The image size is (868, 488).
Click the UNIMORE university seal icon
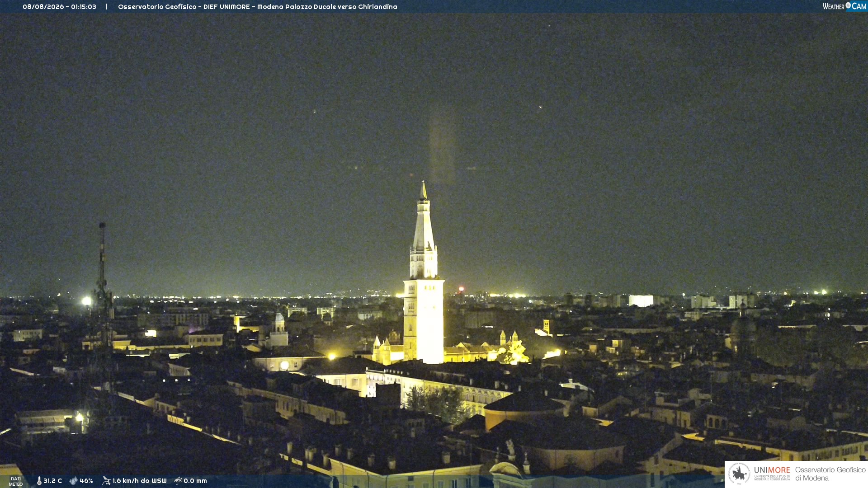(x=739, y=474)
